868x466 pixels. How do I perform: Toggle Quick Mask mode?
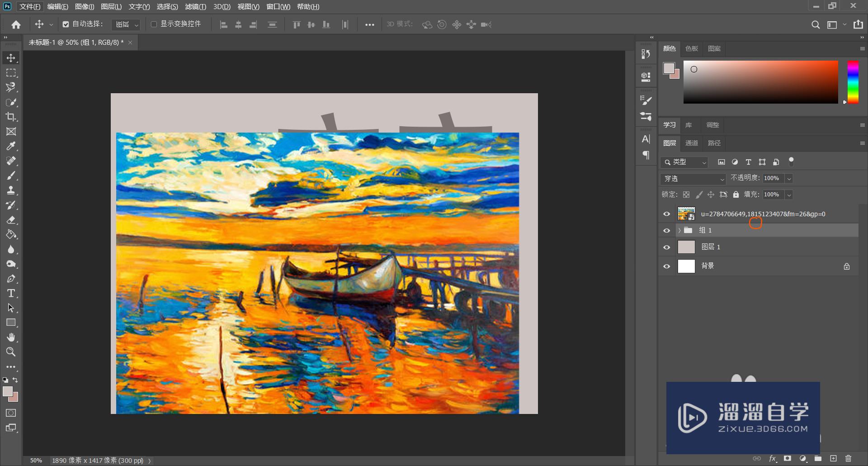point(11,413)
